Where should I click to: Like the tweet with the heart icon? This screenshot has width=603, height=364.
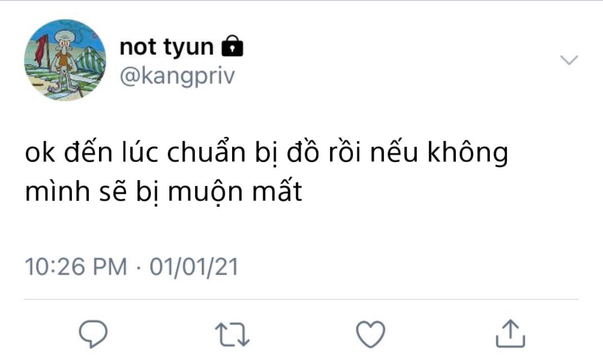click(371, 334)
